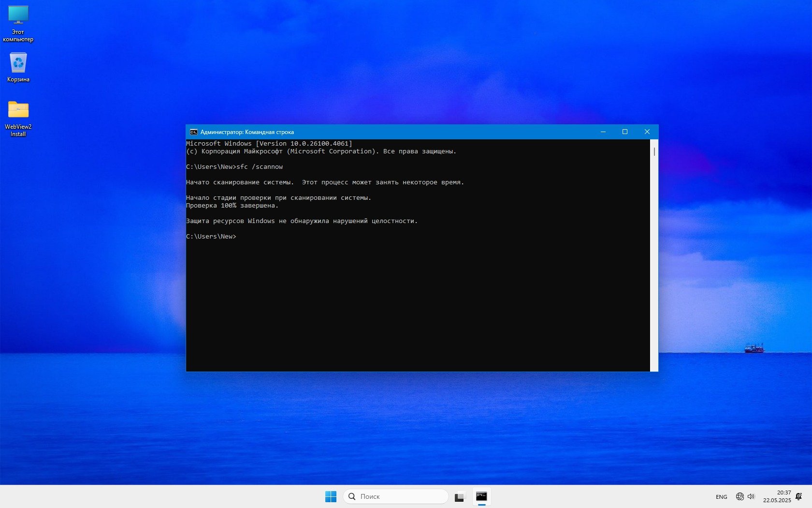Open notifications bell with do-not-disturb
Image resolution: width=812 pixels, height=508 pixels.
coord(799,496)
